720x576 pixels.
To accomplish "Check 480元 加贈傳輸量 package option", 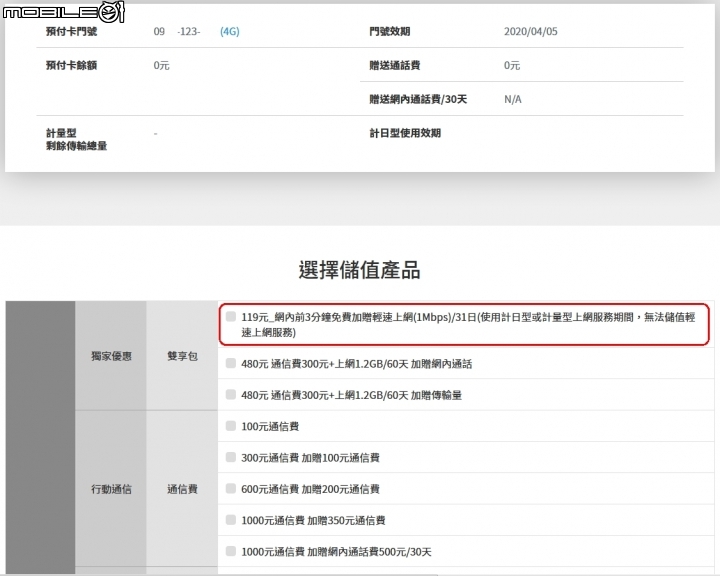I will [231, 395].
